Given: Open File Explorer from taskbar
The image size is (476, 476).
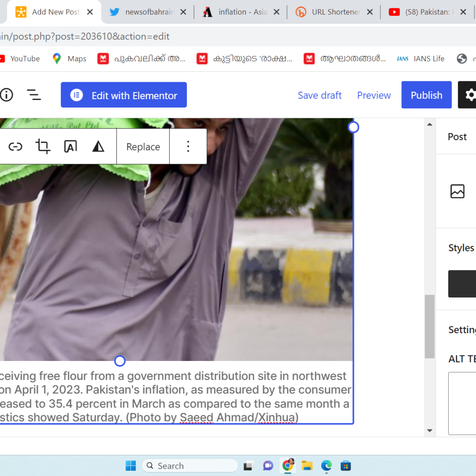Looking at the screenshot, I should pos(307,466).
